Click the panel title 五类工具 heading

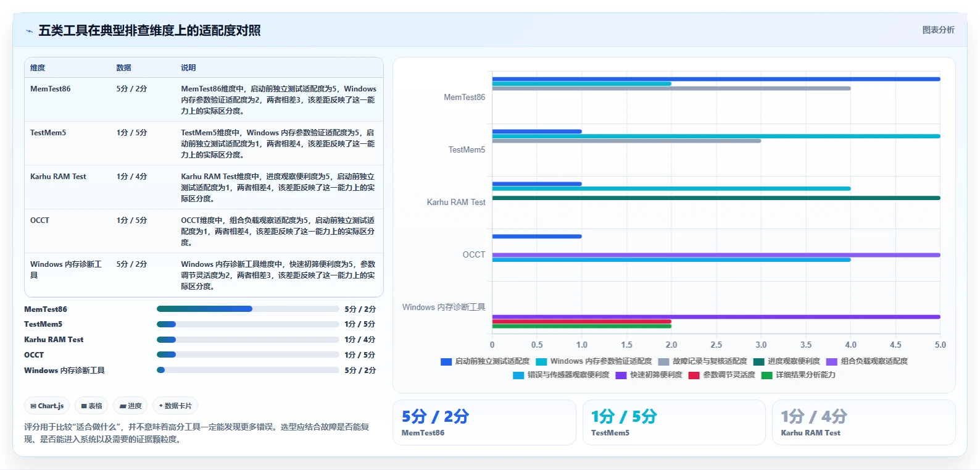point(149,31)
